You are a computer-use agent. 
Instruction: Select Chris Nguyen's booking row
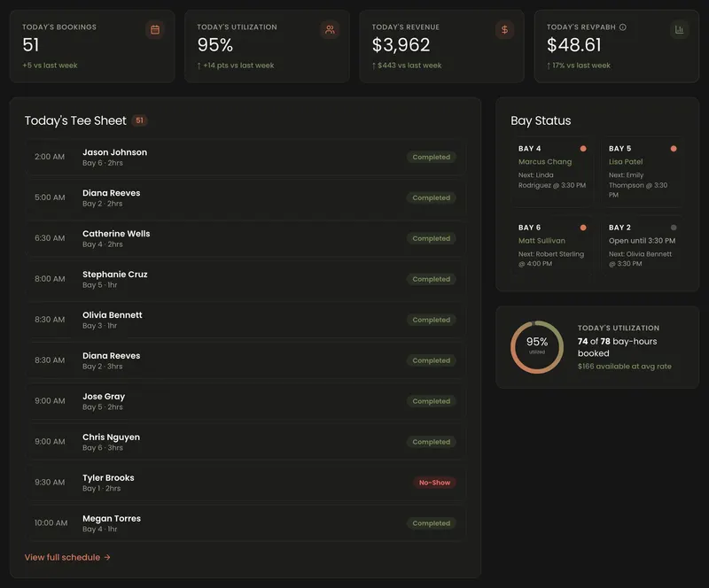click(246, 442)
